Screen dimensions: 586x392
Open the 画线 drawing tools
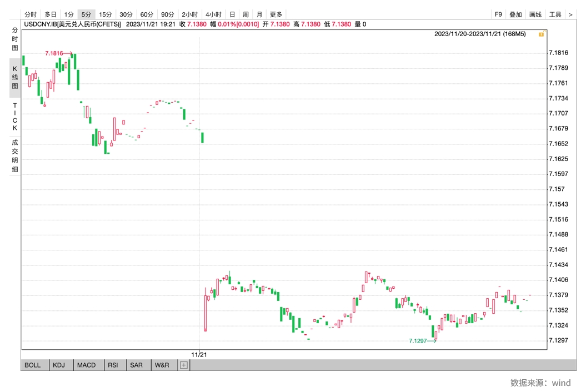coord(535,14)
